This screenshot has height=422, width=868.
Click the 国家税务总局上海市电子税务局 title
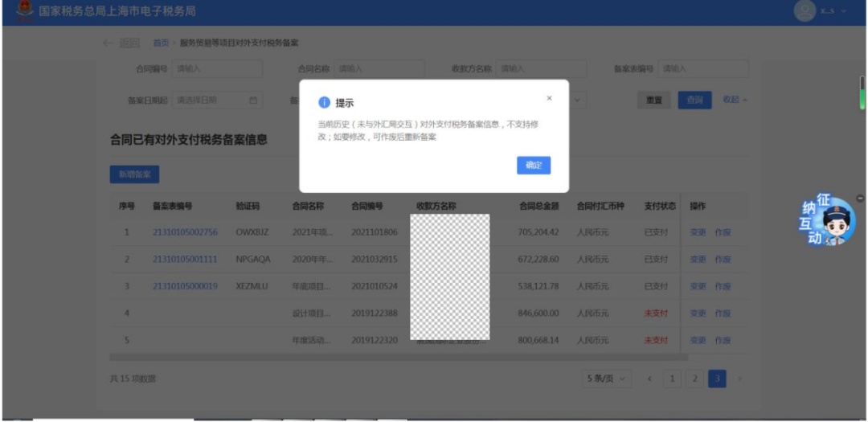click(117, 11)
